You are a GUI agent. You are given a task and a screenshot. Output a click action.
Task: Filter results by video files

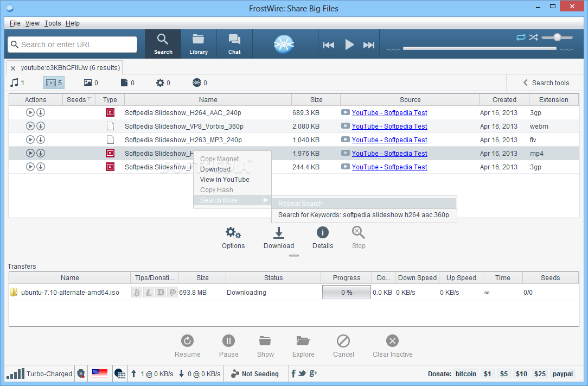pyautogui.click(x=54, y=83)
